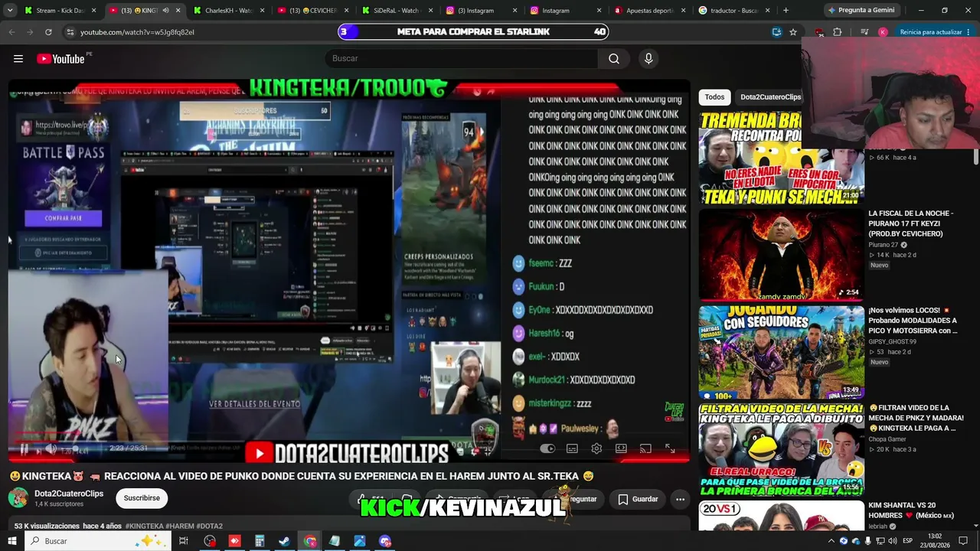This screenshot has width=980, height=551.
Task: Open the Nos volvimos LOCOS video title
Action: pyautogui.click(x=913, y=321)
